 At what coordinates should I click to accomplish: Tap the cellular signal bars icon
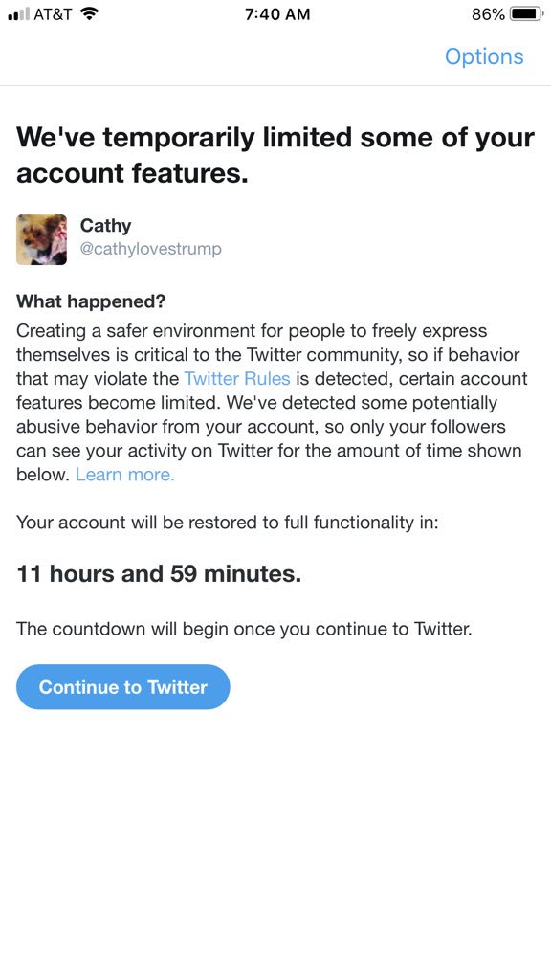click(19, 13)
